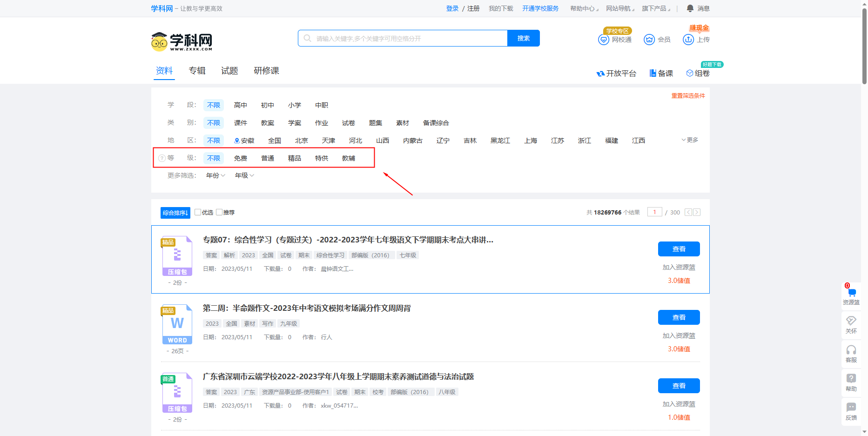Click 查看 for 第二周 半命题作文 resource
868x436 pixels.
tap(679, 317)
